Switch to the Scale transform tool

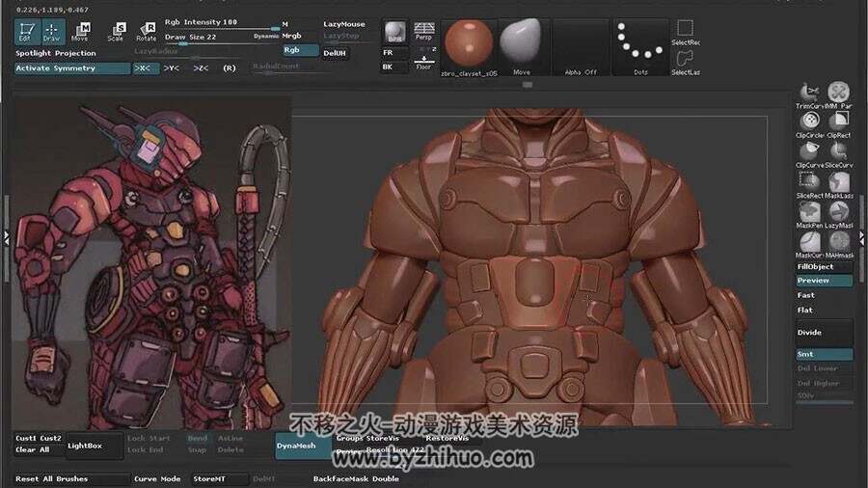(x=117, y=32)
